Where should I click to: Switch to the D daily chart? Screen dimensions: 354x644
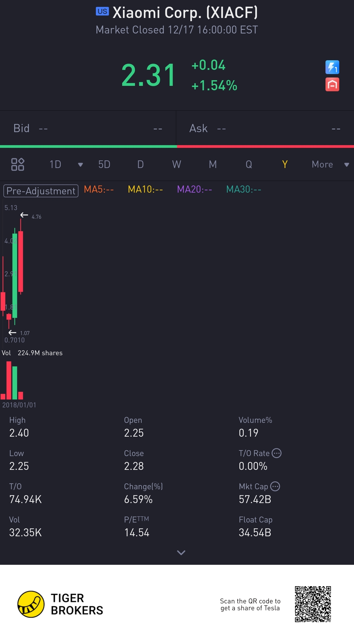coord(140,165)
